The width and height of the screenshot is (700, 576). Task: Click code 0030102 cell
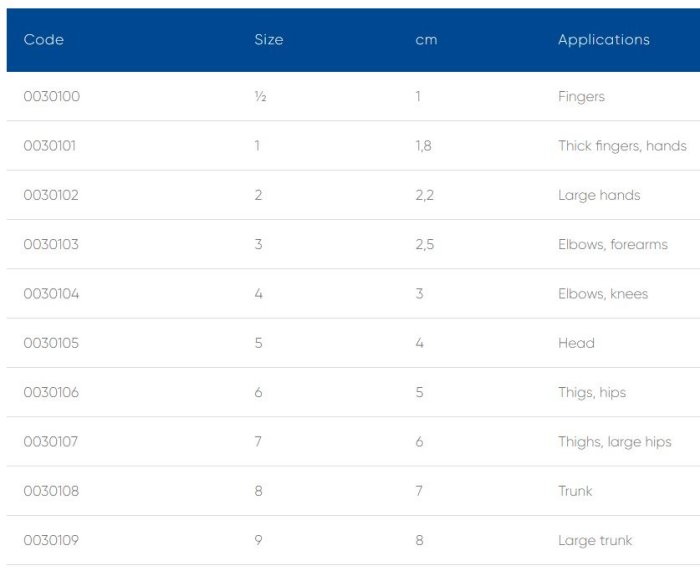pyautogui.click(x=51, y=195)
